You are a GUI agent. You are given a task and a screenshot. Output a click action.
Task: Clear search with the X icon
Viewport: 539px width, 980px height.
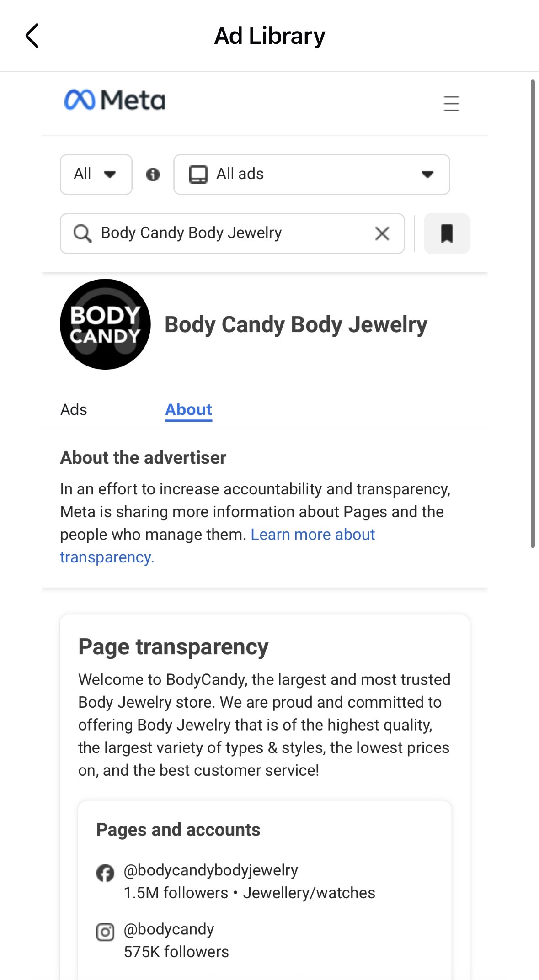(x=382, y=233)
